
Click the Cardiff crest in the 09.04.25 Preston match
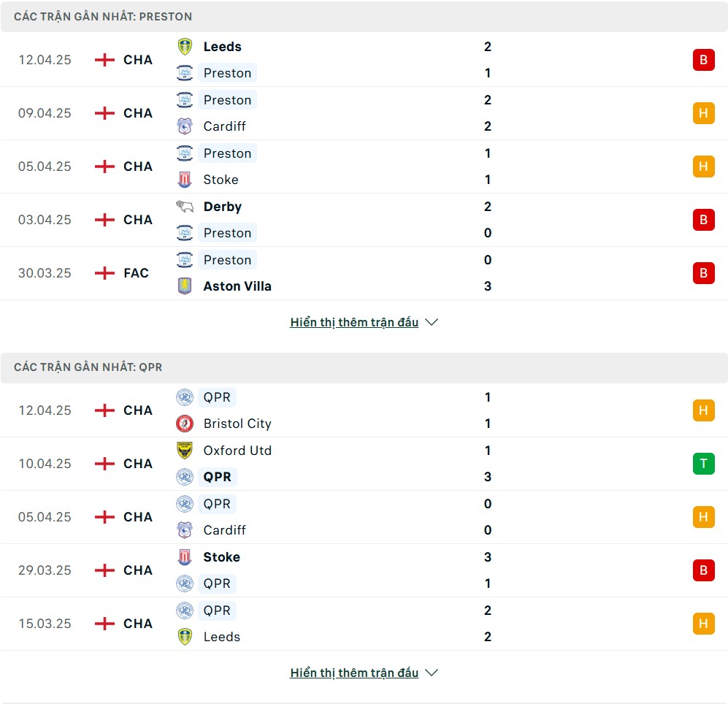185,126
